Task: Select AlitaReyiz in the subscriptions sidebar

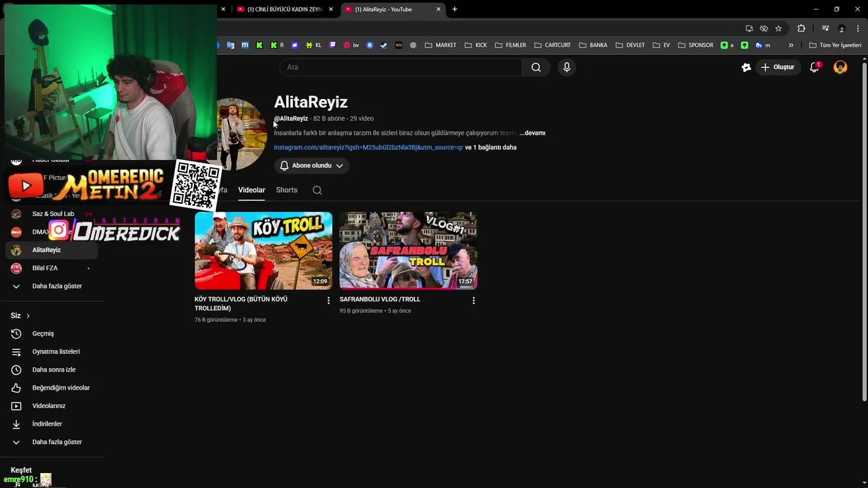Action: (52, 250)
